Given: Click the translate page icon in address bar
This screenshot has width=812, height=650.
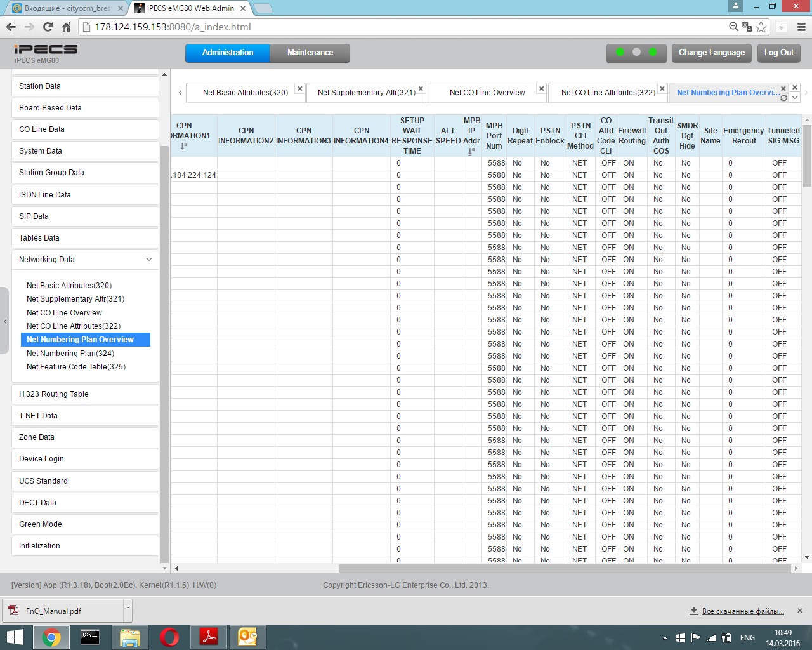Looking at the screenshot, I should point(747,27).
